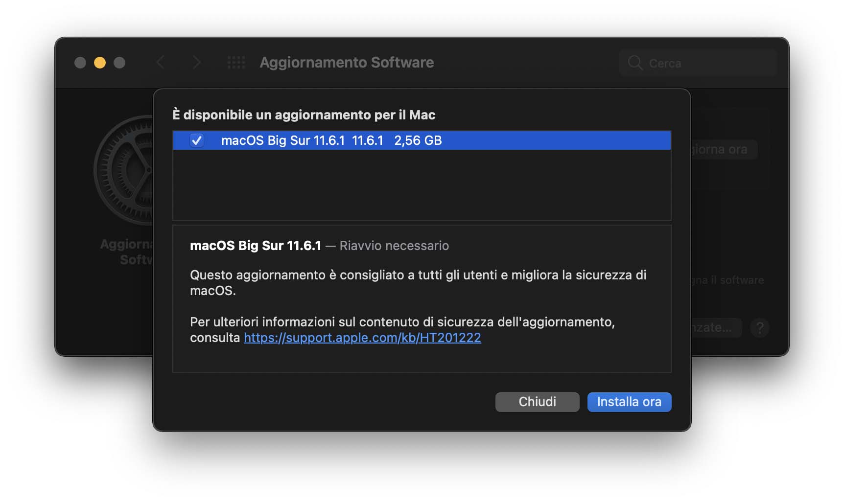Click the Aggiornamento Software window title
844x504 pixels.
point(347,63)
